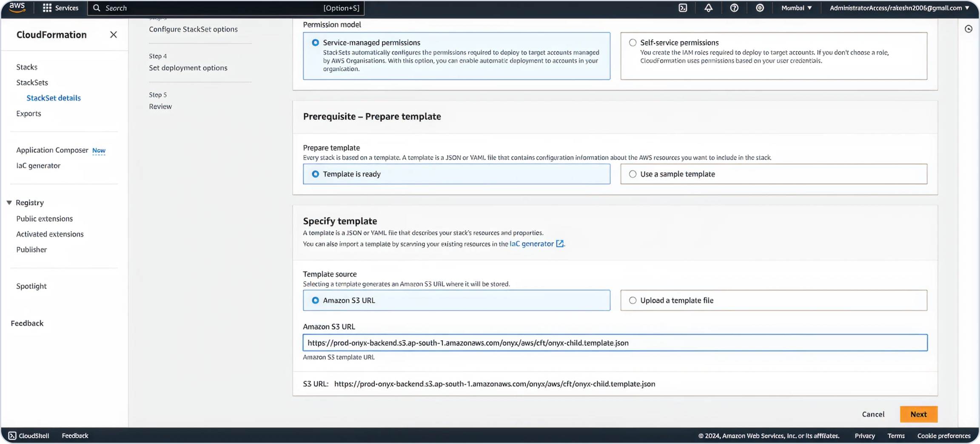This screenshot has height=444, width=980.
Task: Open IaC generator from sidebar
Action: (x=38, y=166)
